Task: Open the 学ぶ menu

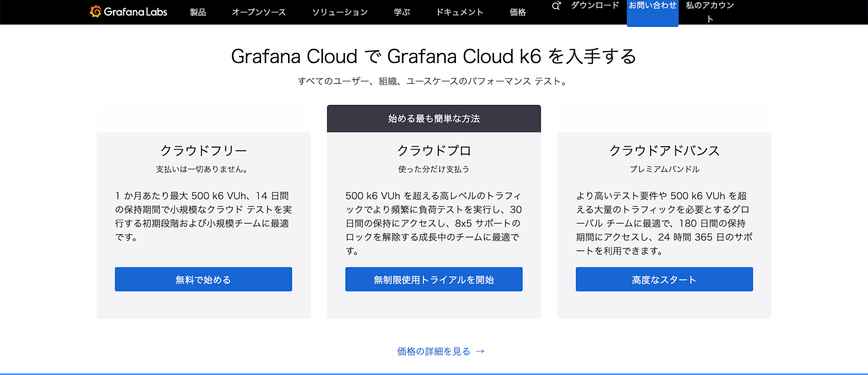Action: click(402, 12)
